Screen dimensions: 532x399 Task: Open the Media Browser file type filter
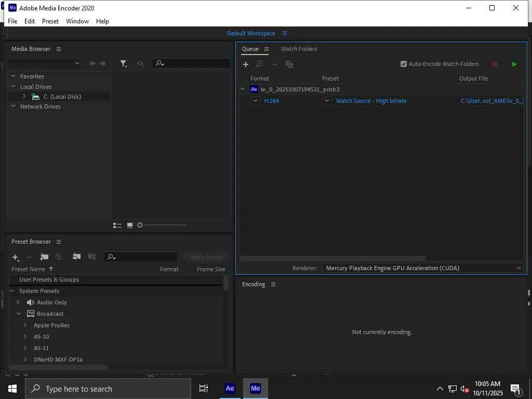(124, 64)
